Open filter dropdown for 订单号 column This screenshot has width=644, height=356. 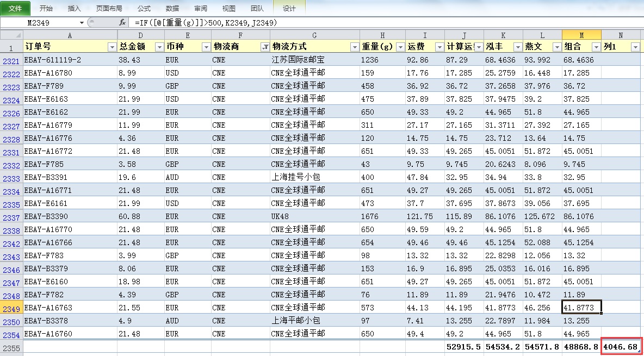point(112,47)
